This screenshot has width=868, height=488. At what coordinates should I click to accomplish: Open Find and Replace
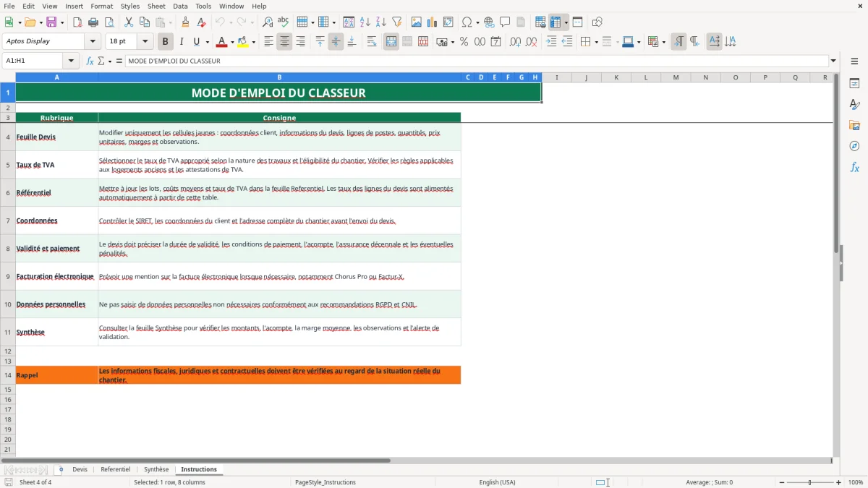[268, 22]
